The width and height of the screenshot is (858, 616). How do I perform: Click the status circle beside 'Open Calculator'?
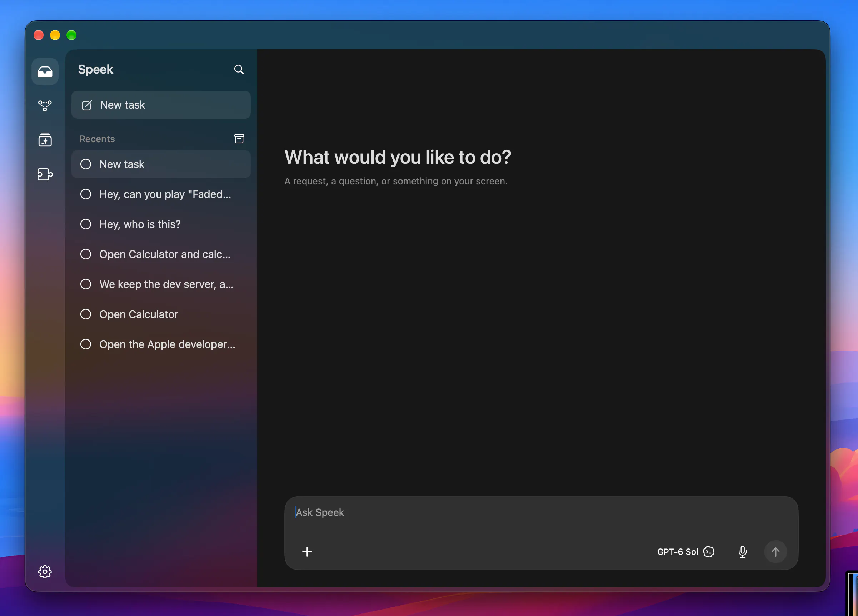pos(86,314)
